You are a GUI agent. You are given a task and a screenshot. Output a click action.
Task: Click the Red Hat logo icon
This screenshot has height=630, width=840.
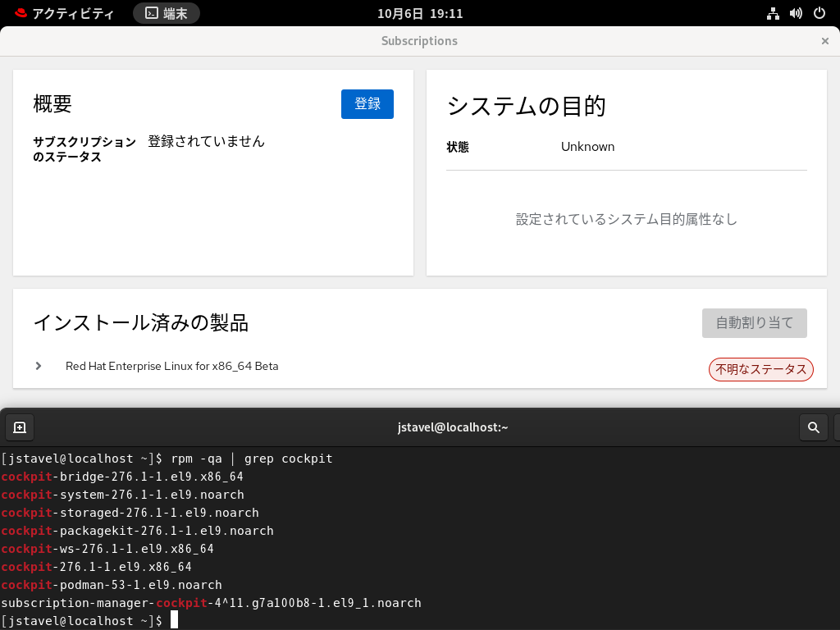pos(21,13)
